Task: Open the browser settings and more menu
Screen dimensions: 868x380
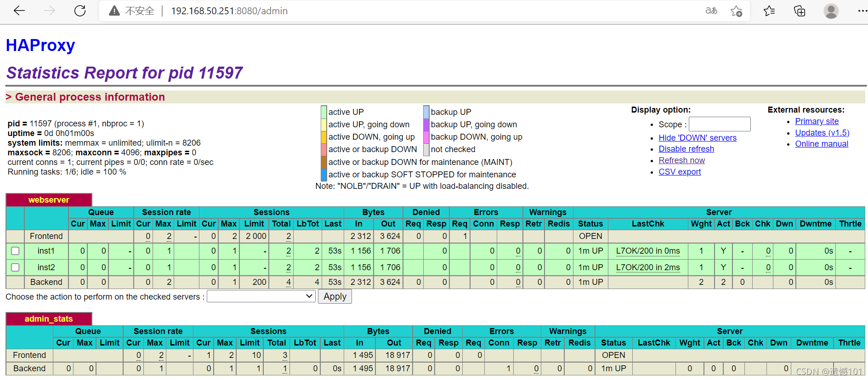Action: point(862,11)
